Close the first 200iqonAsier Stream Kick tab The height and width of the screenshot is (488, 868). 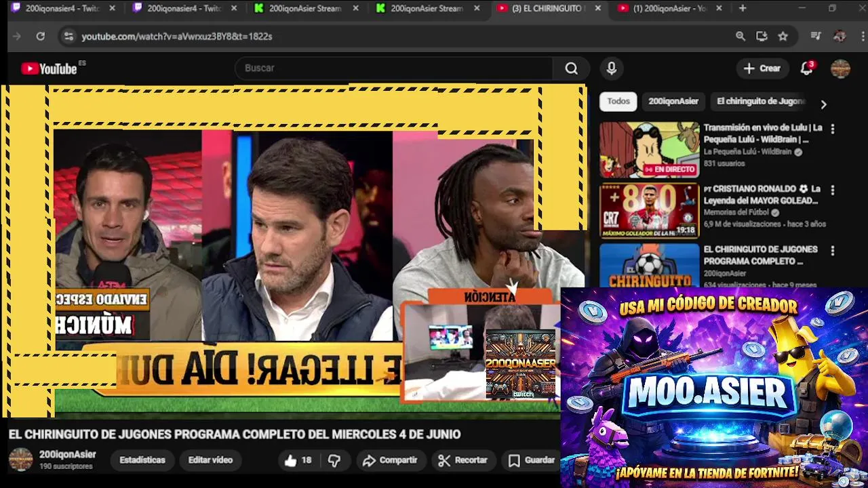coord(355,8)
